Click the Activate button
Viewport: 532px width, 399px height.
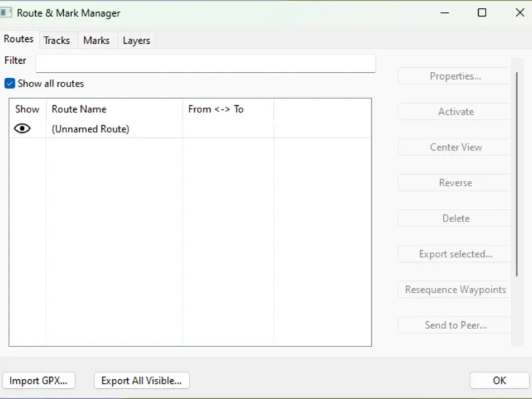click(455, 112)
